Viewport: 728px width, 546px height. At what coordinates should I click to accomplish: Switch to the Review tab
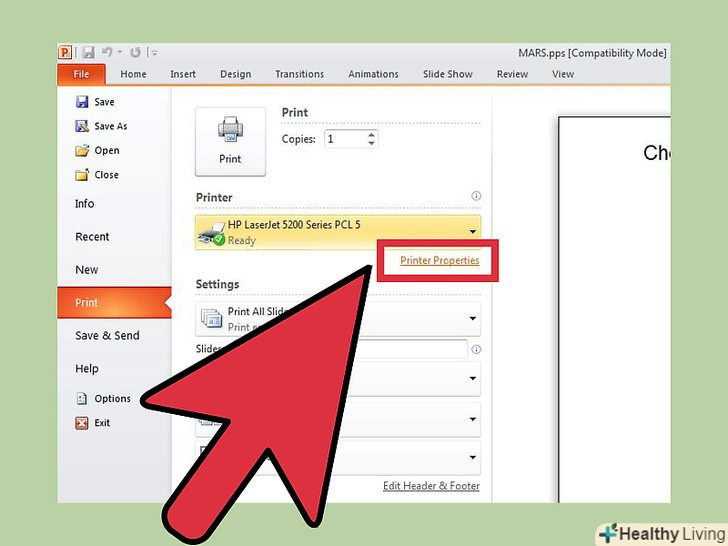click(512, 74)
